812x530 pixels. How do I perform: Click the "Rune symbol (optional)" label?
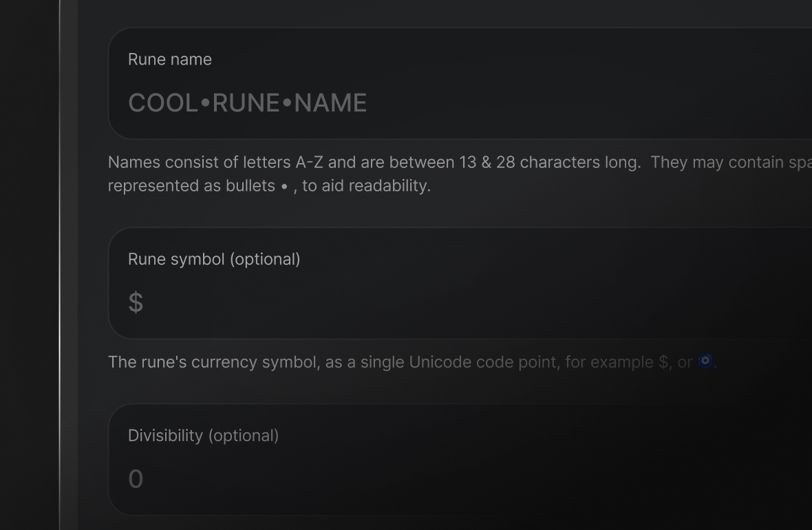click(x=214, y=259)
